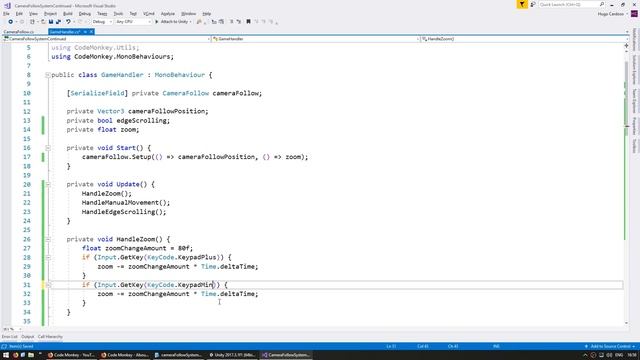Click 'KeypadPlus' on line 28

[x=197, y=258]
